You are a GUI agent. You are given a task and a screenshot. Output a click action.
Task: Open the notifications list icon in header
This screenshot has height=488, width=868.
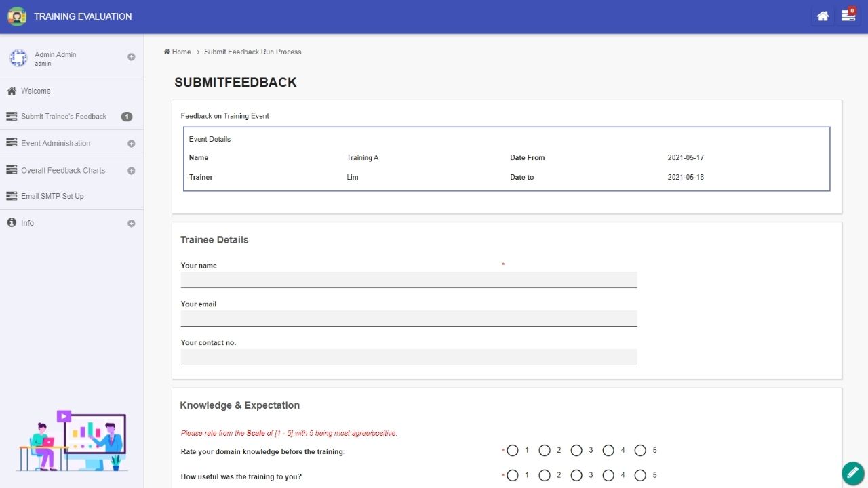point(848,16)
